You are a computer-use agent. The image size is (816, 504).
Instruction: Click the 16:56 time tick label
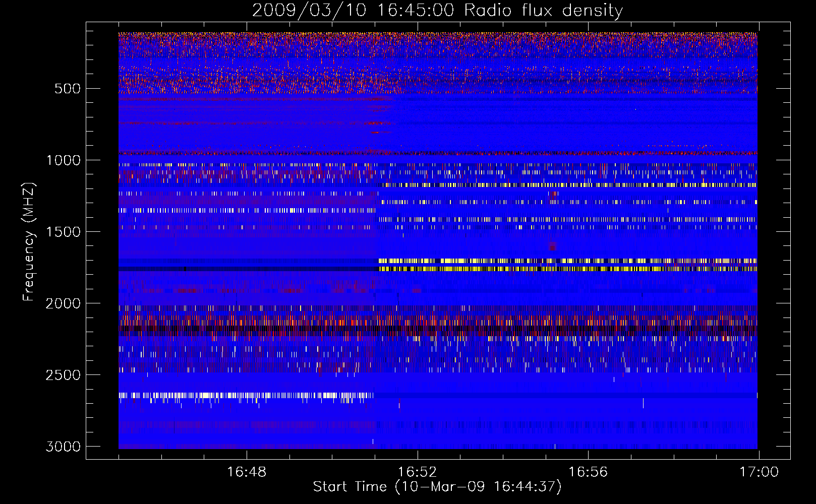(x=588, y=472)
